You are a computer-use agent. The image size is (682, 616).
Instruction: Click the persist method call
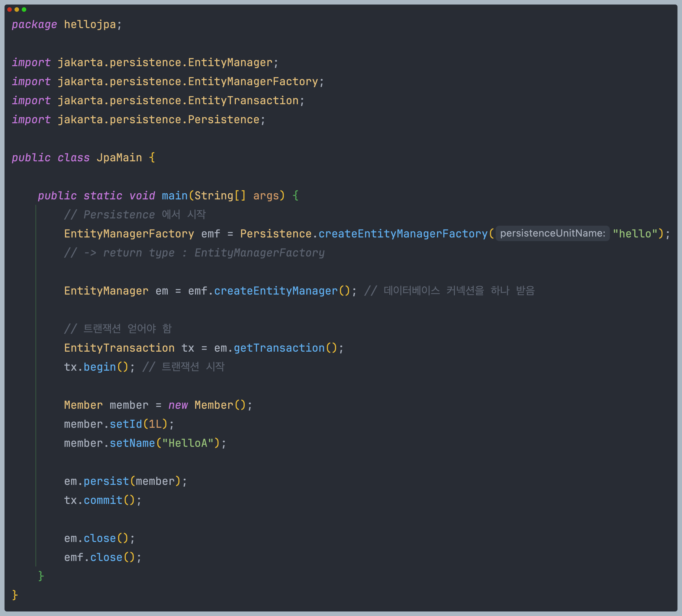[106, 481]
